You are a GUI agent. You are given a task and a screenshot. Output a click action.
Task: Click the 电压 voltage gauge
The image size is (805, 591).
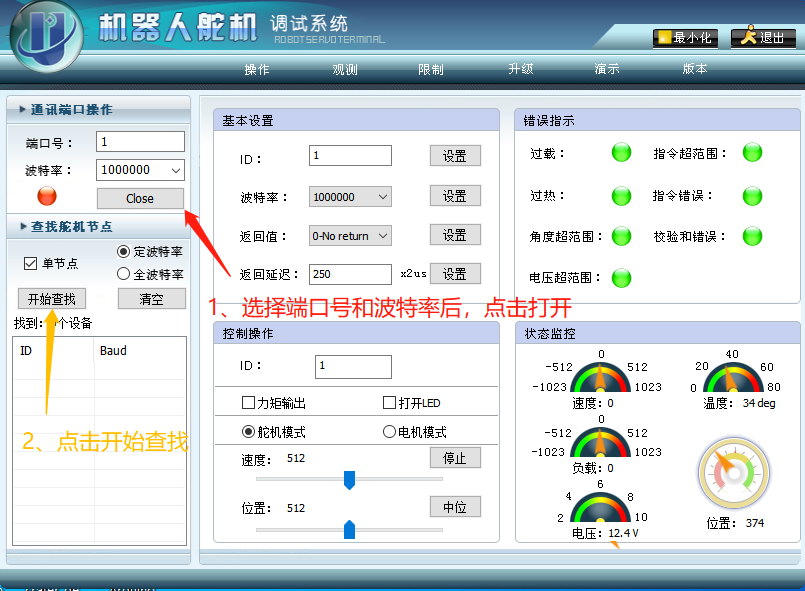(600, 507)
